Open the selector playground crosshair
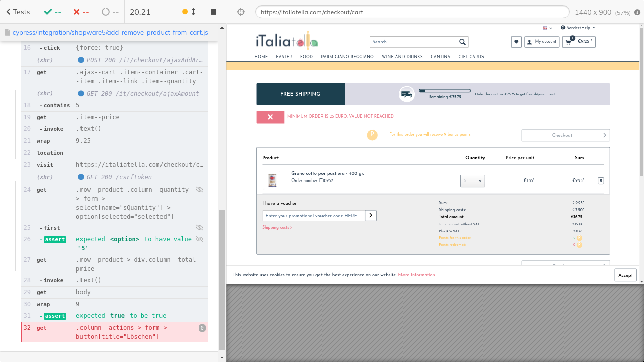 pyautogui.click(x=240, y=12)
